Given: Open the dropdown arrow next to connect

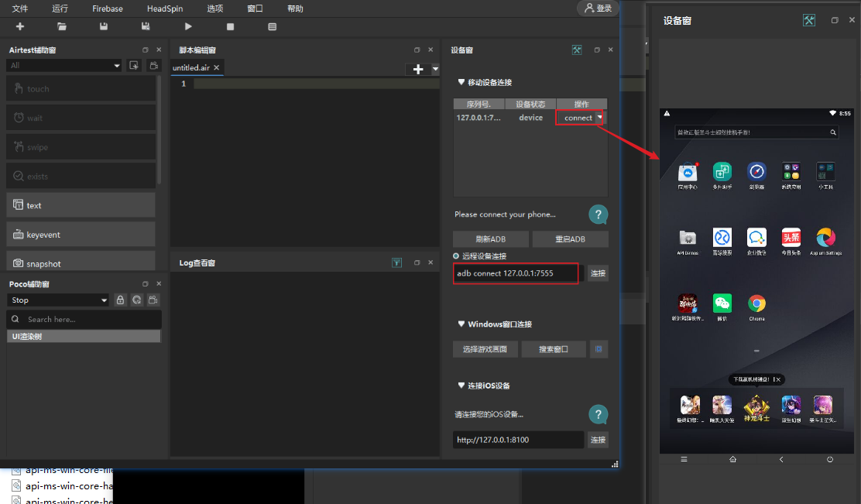Looking at the screenshot, I should (599, 117).
